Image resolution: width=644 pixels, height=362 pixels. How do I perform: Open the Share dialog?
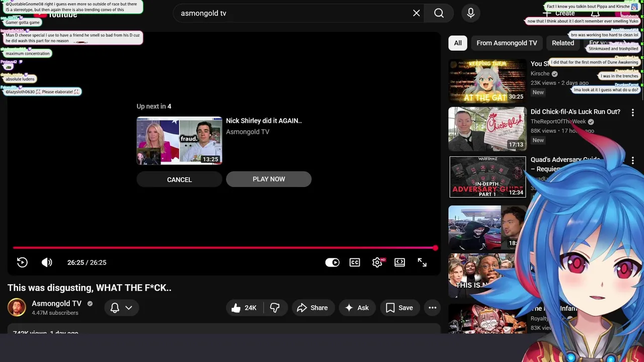click(312, 308)
